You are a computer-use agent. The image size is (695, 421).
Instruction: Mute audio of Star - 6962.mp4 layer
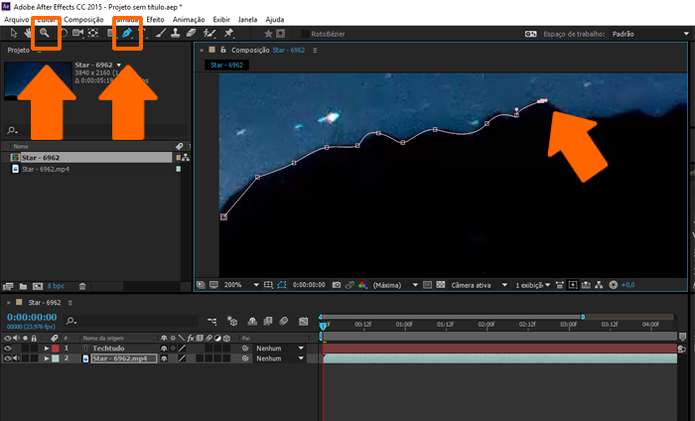click(16, 359)
